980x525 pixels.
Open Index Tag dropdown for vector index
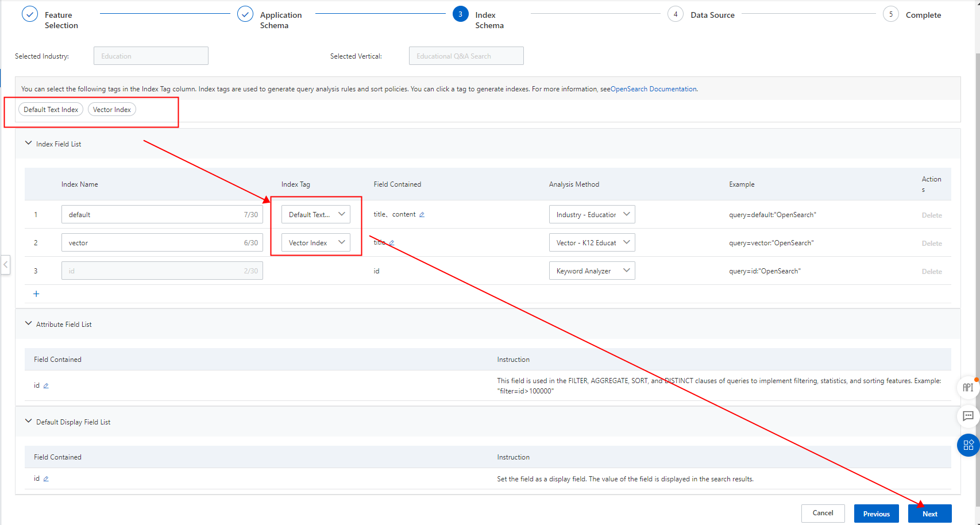[x=316, y=242]
